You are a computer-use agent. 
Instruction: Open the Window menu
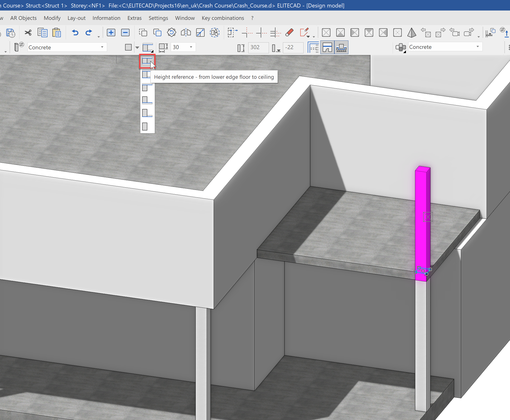point(185,18)
